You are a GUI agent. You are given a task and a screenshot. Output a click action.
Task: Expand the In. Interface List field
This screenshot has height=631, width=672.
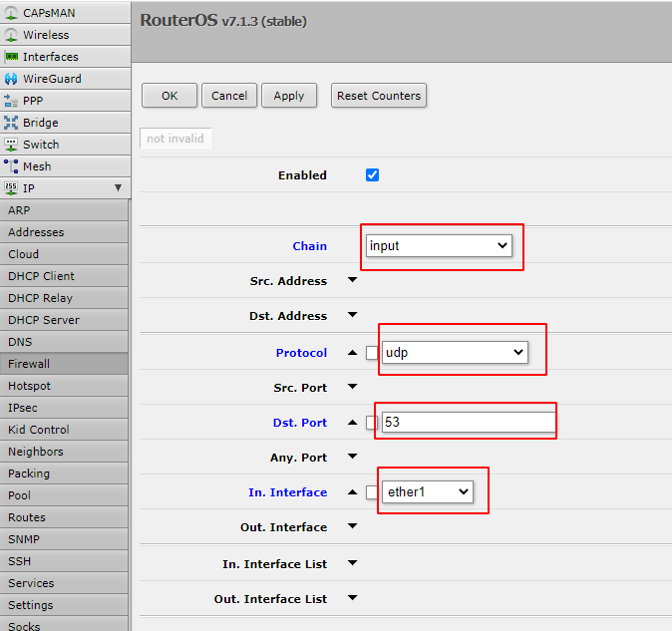353,563
